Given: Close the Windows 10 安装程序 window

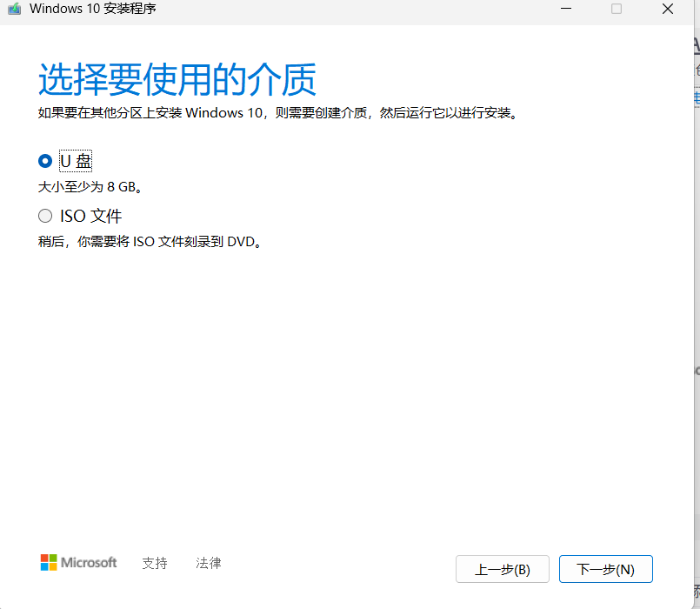Looking at the screenshot, I should (x=668, y=9).
